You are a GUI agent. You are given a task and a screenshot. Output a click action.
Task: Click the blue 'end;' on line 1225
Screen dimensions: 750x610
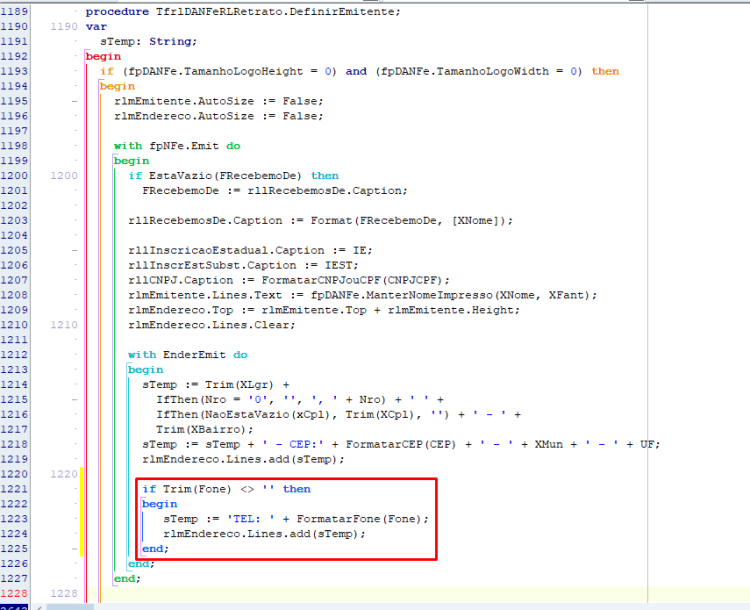155,549
